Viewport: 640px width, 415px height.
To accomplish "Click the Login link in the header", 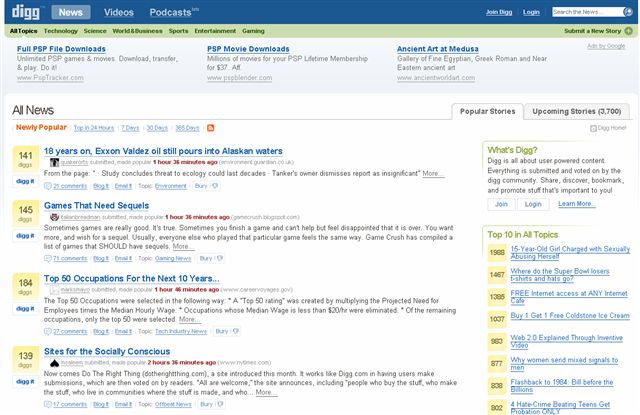I will [531, 12].
